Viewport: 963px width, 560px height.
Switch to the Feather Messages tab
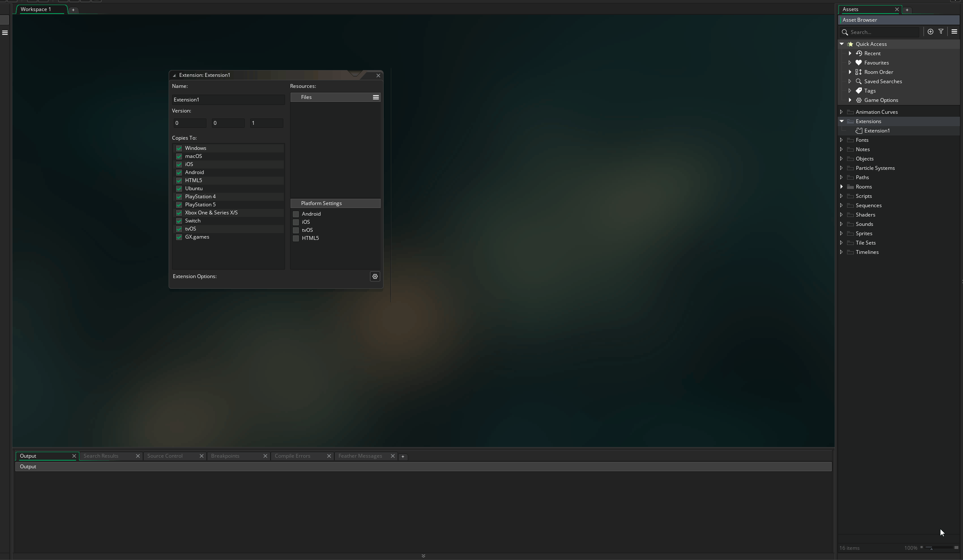360,456
